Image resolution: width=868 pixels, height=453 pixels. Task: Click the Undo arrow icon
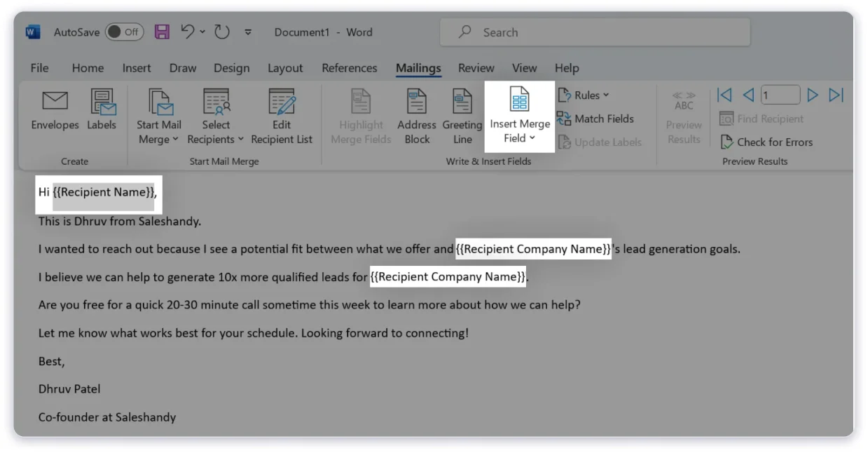pos(187,32)
